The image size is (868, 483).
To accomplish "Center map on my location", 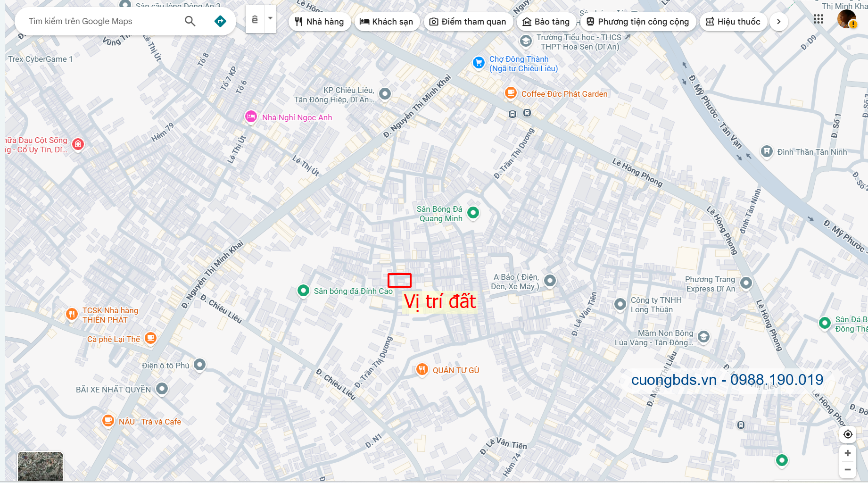I will coord(848,434).
